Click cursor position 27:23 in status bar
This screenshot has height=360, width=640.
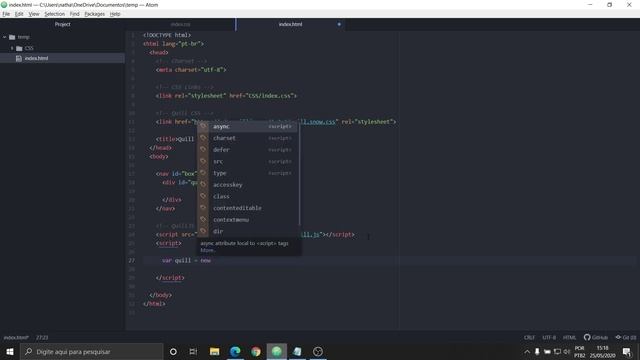coord(42,338)
